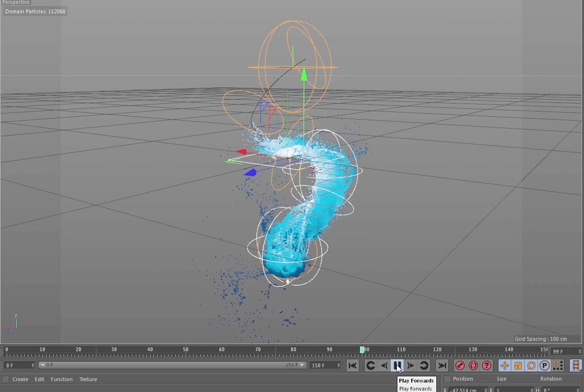Viewport: 584px width, 392px height.
Task: Jump to the end of the animation
Action: (x=442, y=365)
